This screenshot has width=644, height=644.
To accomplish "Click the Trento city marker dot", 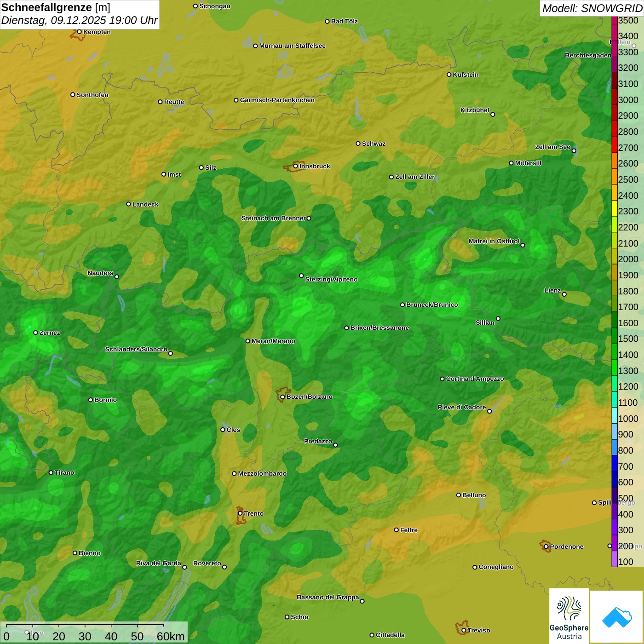I will click(240, 513).
